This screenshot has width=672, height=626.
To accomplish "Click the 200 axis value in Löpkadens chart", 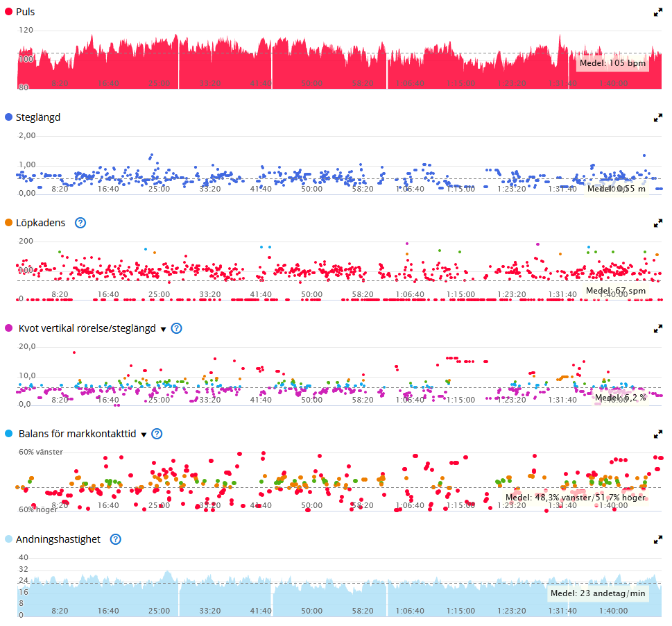I will (26, 241).
